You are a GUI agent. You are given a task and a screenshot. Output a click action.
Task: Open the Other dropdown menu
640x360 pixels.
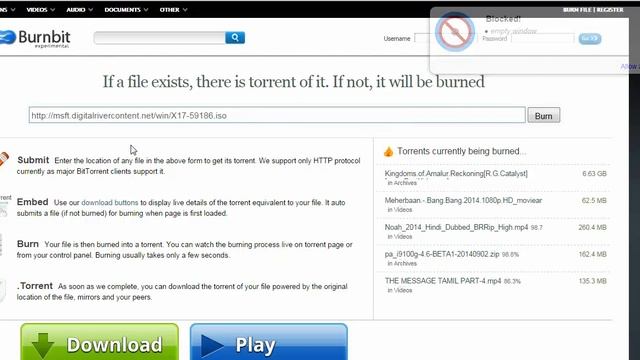[173, 9]
